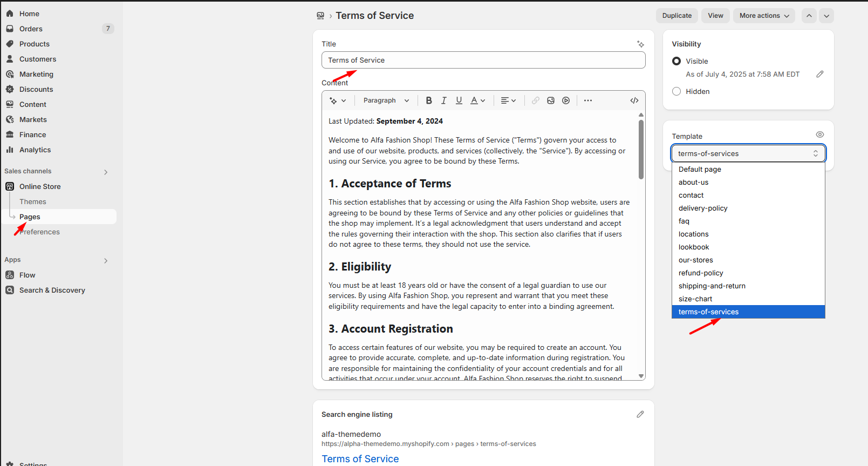The image size is (868, 466).
Task: Open the More actions dropdown
Action: (764, 16)
